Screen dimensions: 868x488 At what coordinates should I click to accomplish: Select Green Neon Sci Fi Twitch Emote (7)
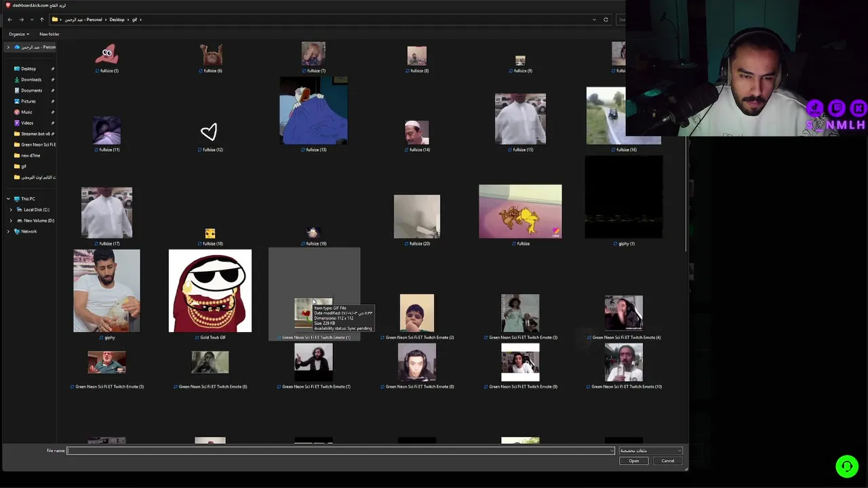[313, 363]
